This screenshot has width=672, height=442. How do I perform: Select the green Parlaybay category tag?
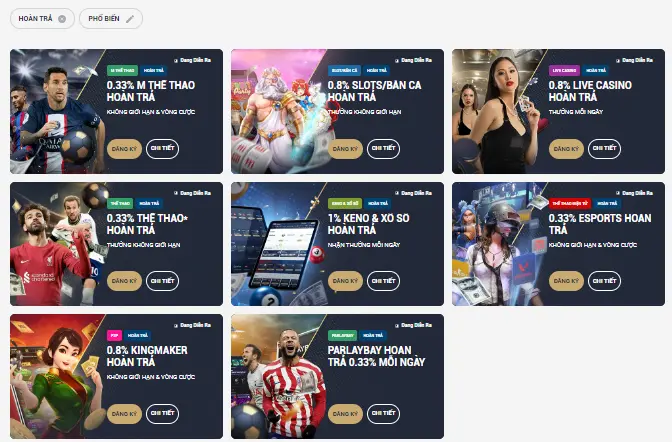(342, 335)
